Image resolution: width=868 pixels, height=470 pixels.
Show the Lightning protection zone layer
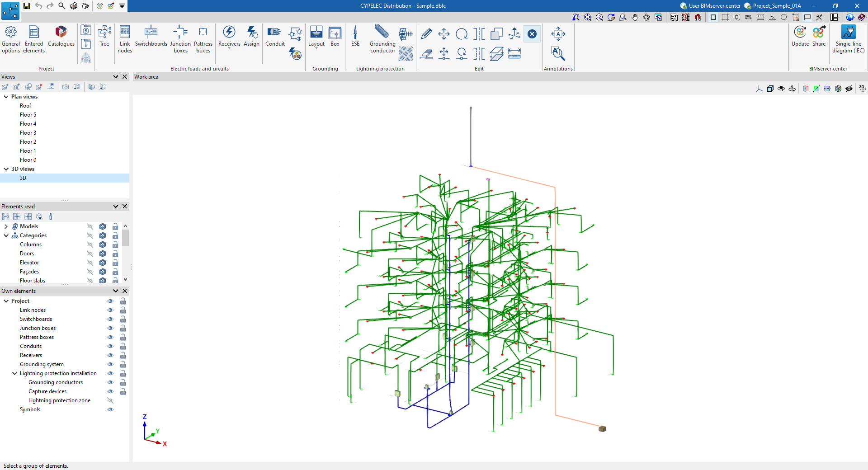[x=110, y=400]
